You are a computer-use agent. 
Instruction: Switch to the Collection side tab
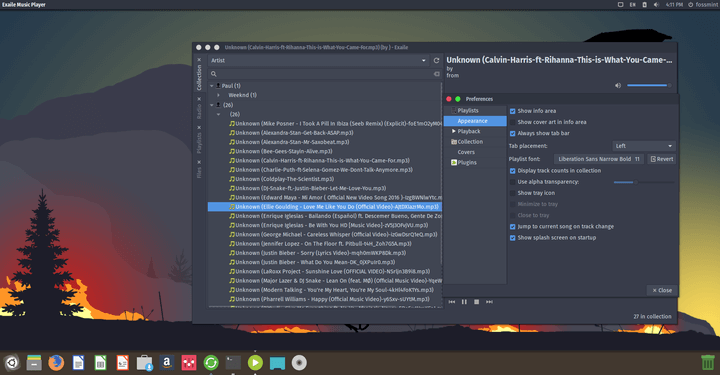[199, 77]
